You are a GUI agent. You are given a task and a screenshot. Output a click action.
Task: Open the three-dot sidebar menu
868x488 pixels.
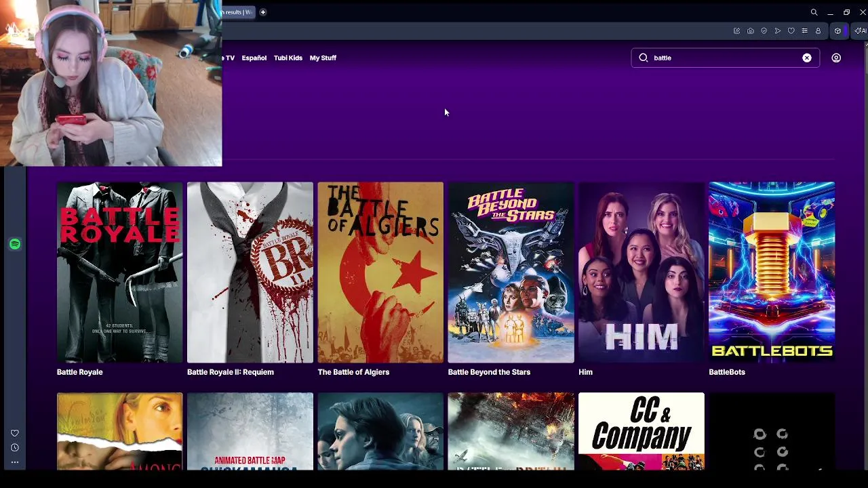click(x=14, y=462)
